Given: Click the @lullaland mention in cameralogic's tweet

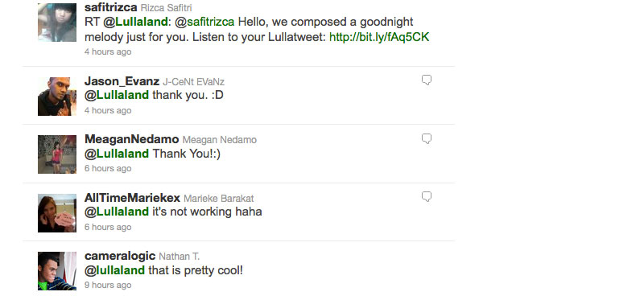Looking at the screenshot, I should pyautogui.click(x=114, y=270).
